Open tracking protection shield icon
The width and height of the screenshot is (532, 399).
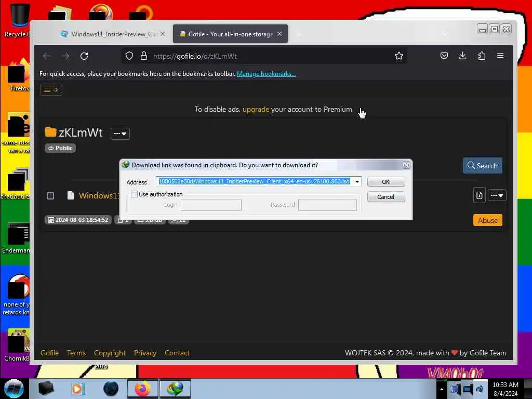pyautogui.click(x=129, y=56)
